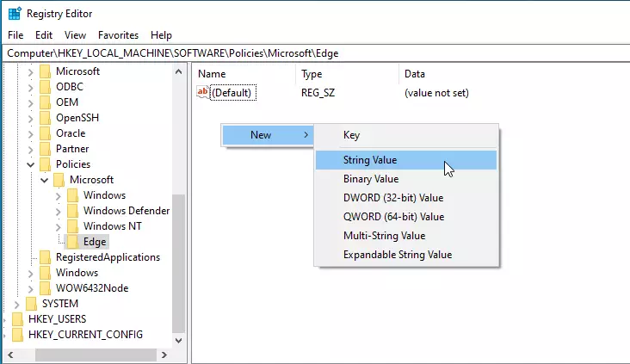Click the ODBC folder icon
The width and height of the screenshot is (630, 364).
pyautogui.click(x=46, y=87)
